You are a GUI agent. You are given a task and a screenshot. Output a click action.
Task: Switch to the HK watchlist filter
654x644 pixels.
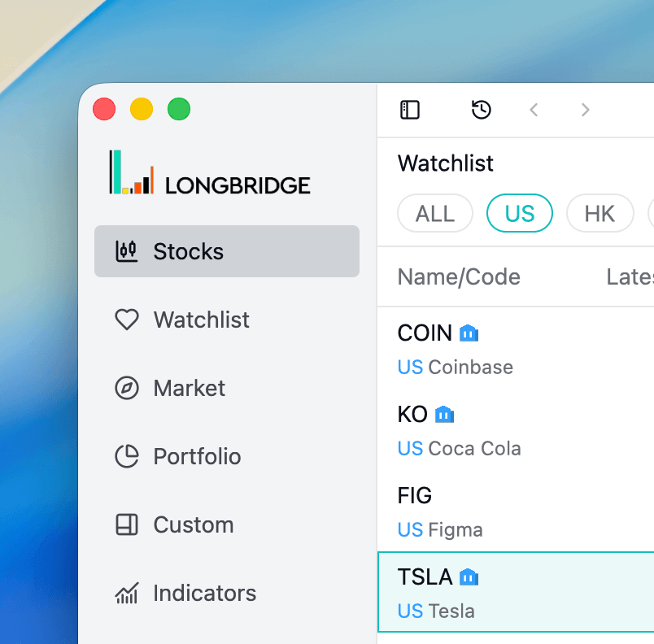(x=600, y=214)
